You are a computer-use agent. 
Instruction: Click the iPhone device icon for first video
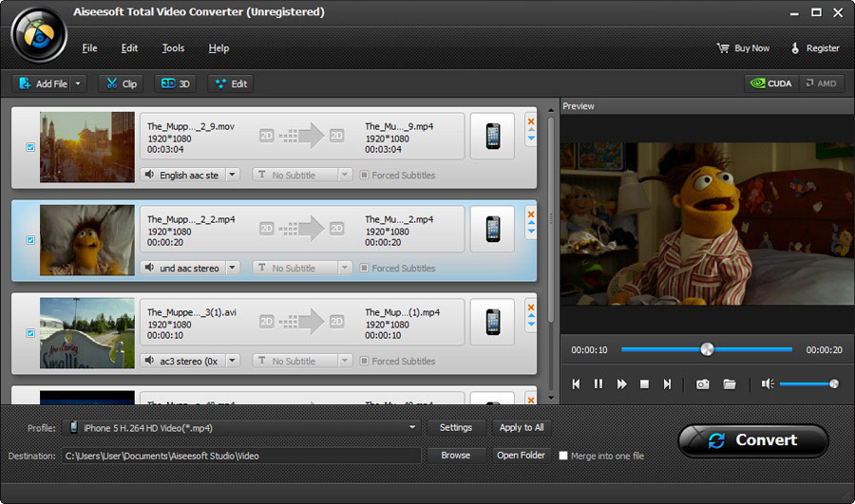pos(492,136)
